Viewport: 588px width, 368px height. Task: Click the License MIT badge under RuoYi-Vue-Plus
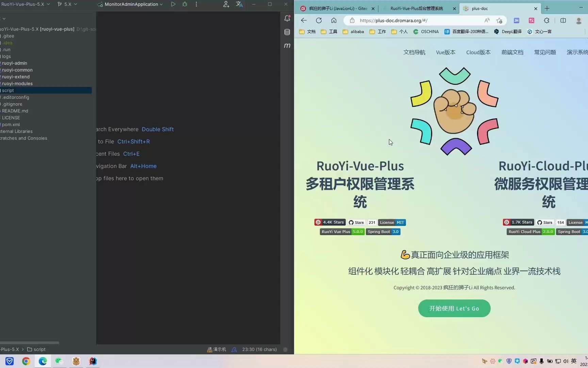[x=392, y=223]
